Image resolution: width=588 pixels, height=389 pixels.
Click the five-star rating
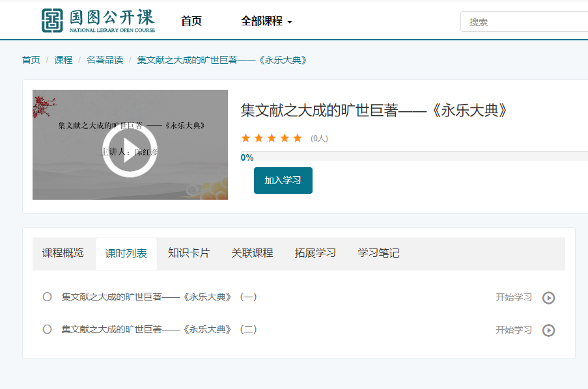point(272,139)
